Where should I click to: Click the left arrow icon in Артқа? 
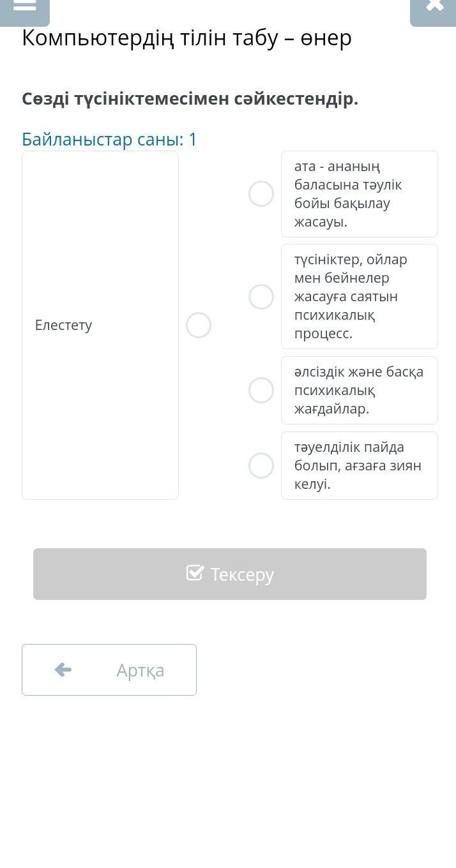(63, 670)
